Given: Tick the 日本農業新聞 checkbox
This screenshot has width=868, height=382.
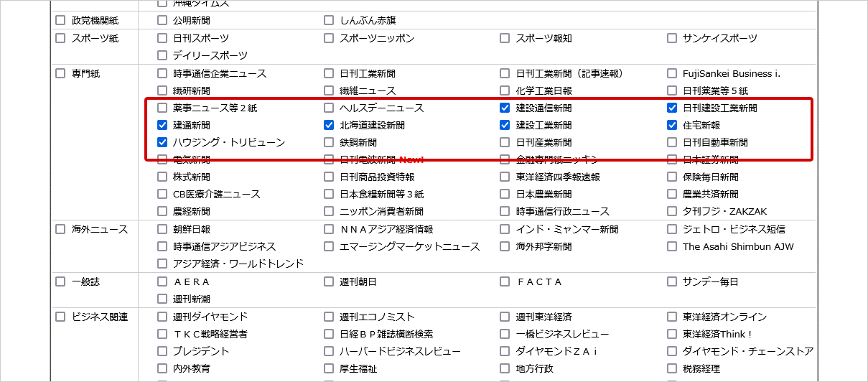Looking at the screenshot, I should click(x=505, y=195).
